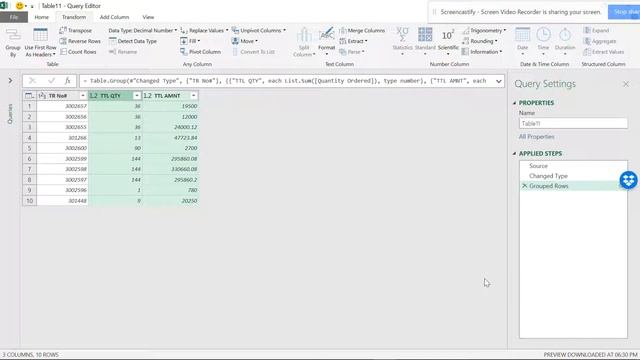Screen dimensions: 640x360
Task: Click Pivot Column
Action: pyautogui.click(x=200, y=52)
